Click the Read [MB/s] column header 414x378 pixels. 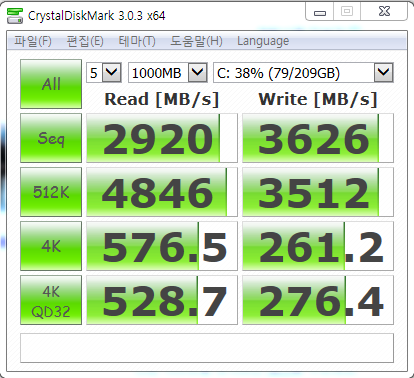coord(162,99)
